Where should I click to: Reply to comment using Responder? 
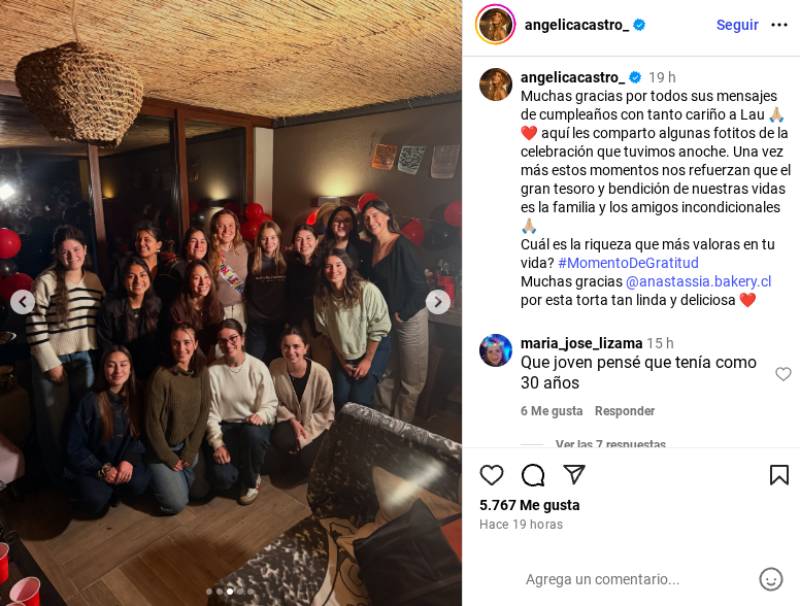coord(624,411)
